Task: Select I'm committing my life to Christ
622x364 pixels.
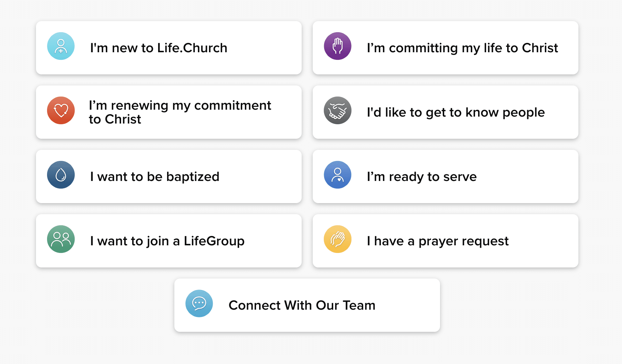Action: (446, 48)
